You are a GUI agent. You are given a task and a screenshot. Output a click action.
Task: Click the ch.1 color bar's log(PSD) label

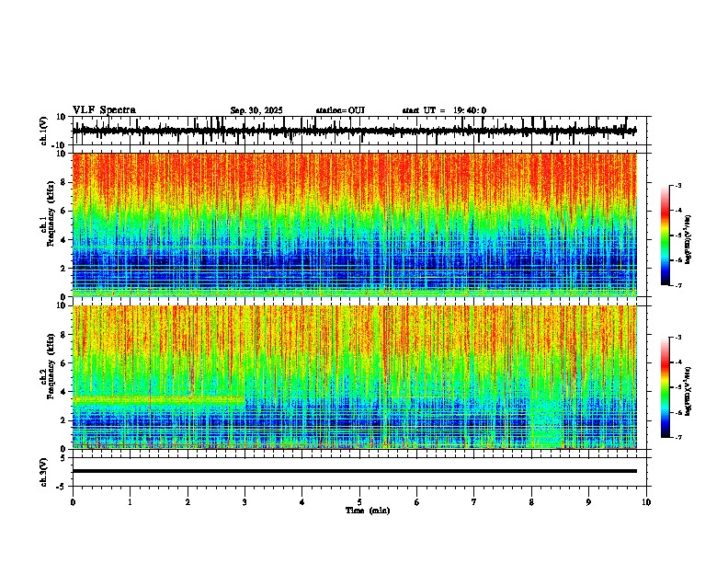(688, 240)
